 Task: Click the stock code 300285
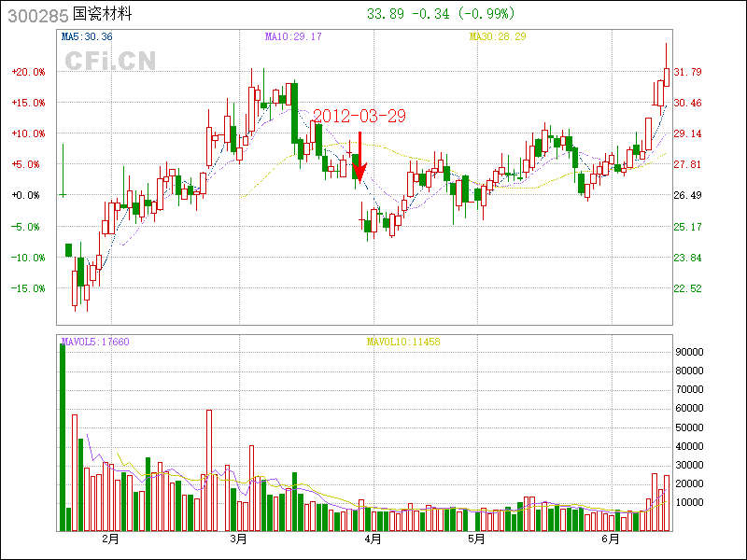[x=36, y=15]
